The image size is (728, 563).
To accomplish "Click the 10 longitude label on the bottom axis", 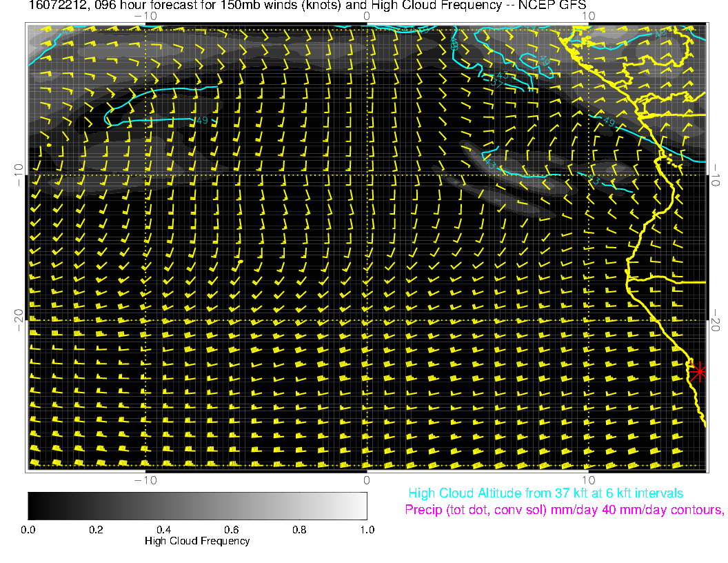I will 588,480.
